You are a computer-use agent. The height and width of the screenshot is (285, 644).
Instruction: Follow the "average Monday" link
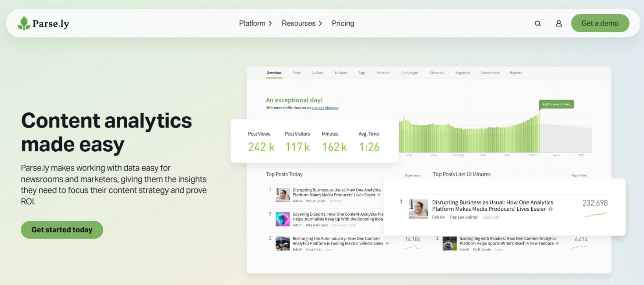(x=325, y=108)
